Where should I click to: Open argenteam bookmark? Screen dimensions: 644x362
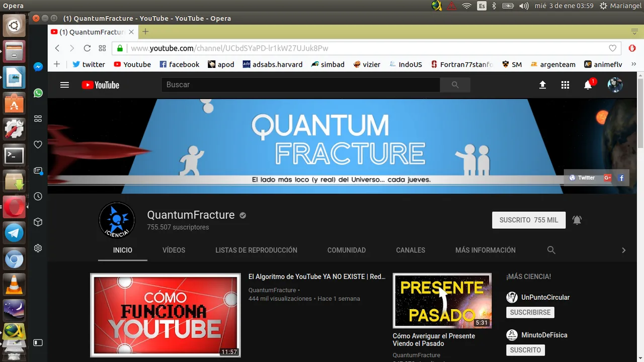[552, 64]
